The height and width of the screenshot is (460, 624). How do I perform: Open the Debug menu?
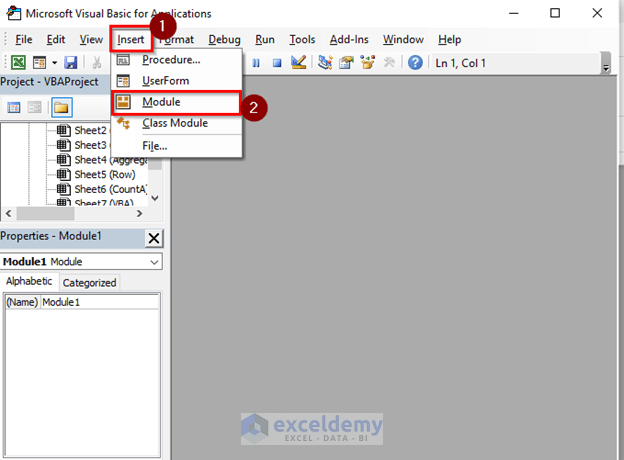[224, 40]
